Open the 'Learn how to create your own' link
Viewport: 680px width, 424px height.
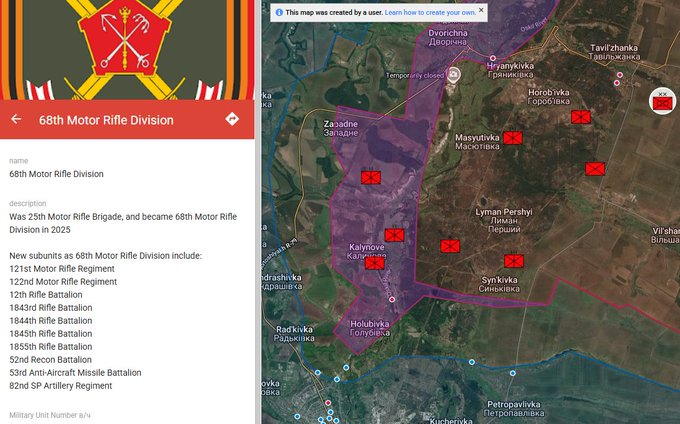coord(430,12)
